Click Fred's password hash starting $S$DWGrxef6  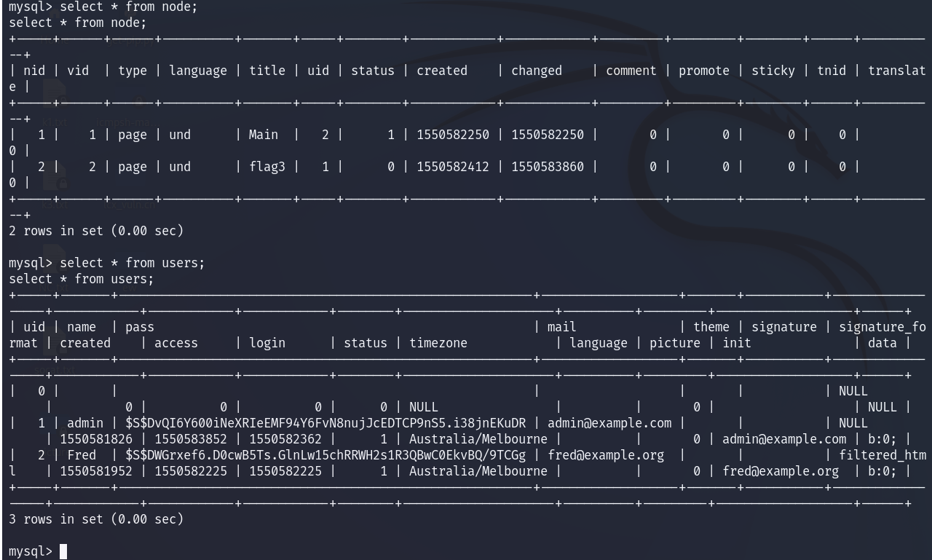tap(325, 455)
